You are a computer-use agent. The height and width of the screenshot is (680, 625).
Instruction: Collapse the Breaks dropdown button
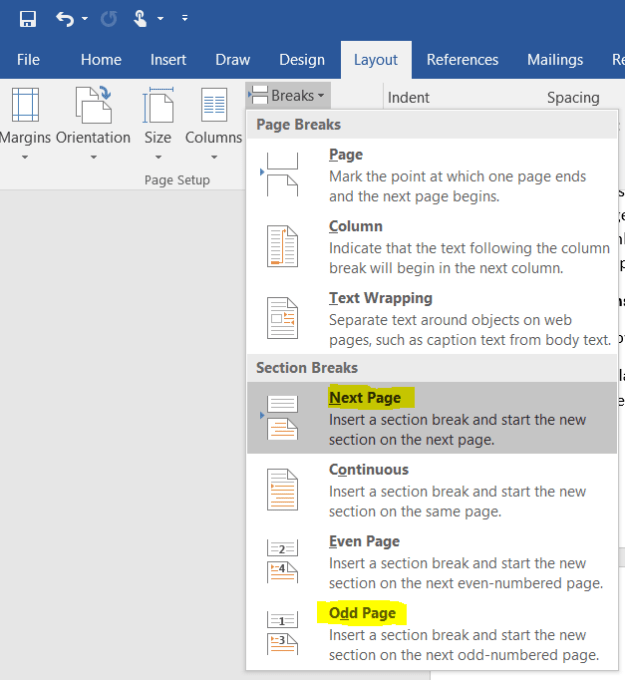coord(288,95)
